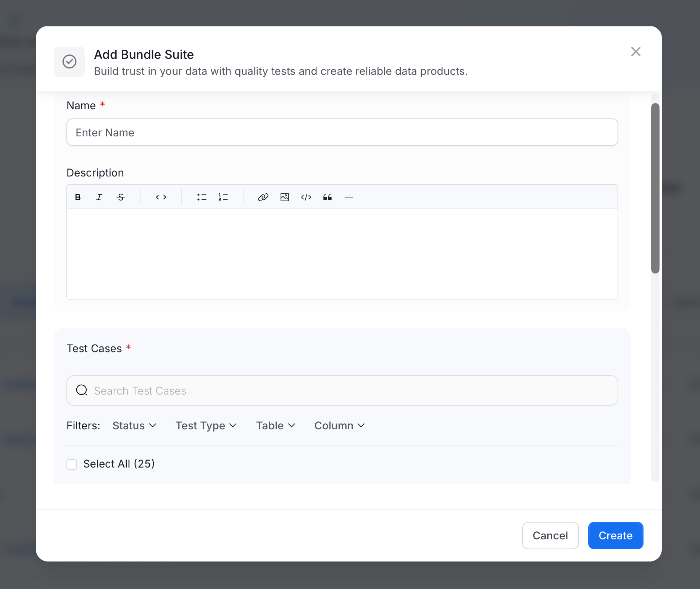The image size is (700, 589).
Task: Focus the Enter Name input field
Action: click(x=342, y=132)
